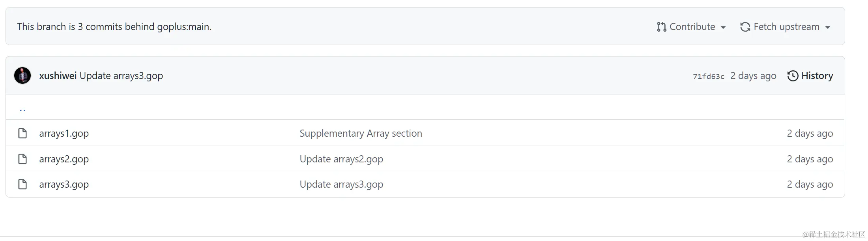Click the pull request icon beside Contribute
Viewport: 868px width, 241px height.
[661, 27]
